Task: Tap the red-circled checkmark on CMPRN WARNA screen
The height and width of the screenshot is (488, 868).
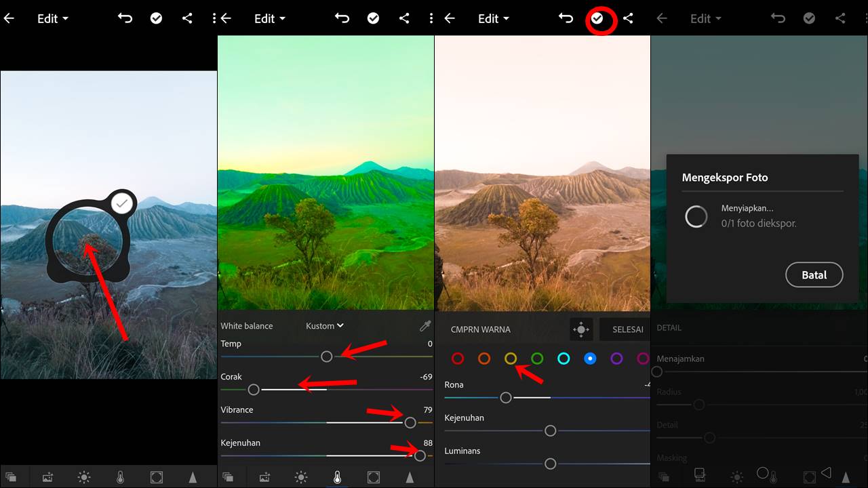Action: click(597, 18)
